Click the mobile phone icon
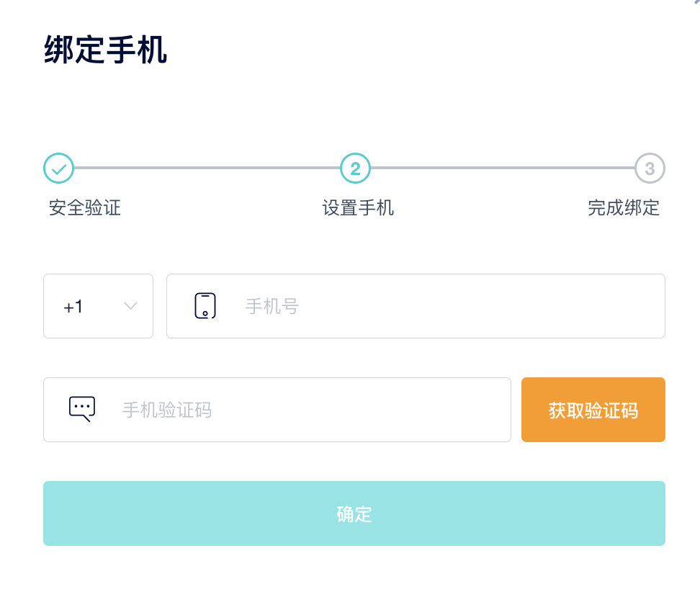 click(205, 306)
